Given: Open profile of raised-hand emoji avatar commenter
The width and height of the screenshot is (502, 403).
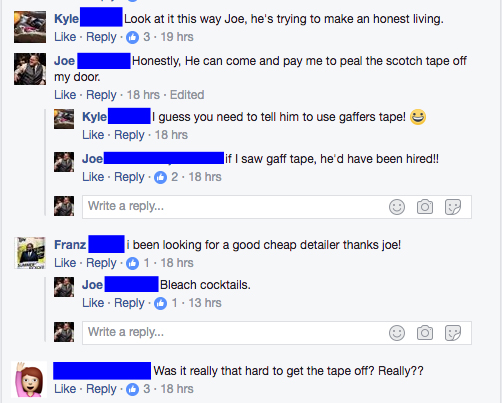Looking at the screenshot, I should tap(29, 379).
